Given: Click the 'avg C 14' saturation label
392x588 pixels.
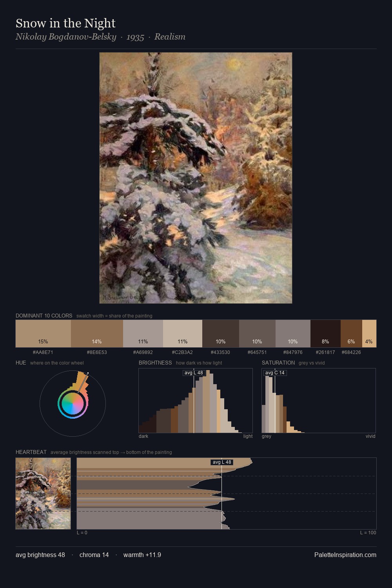Looking at the screenshot, I should click(x=275, y=373).
